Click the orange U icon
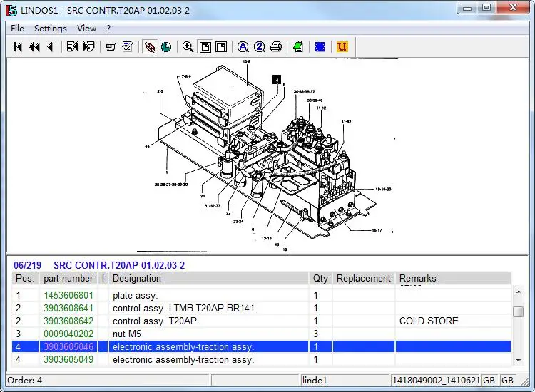Image resolution: width=535 pixels, height=392 pixels. (x=342, y=47)
